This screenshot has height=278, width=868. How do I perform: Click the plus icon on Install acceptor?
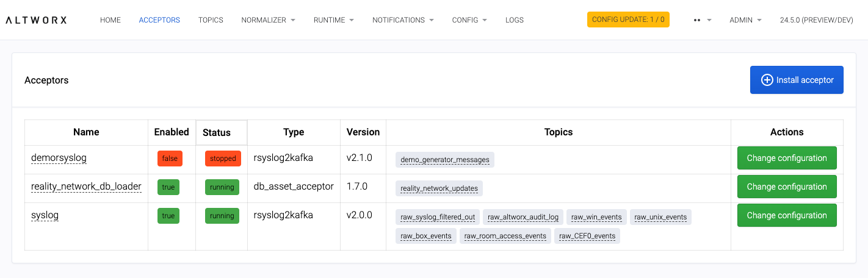pos(767,80)
